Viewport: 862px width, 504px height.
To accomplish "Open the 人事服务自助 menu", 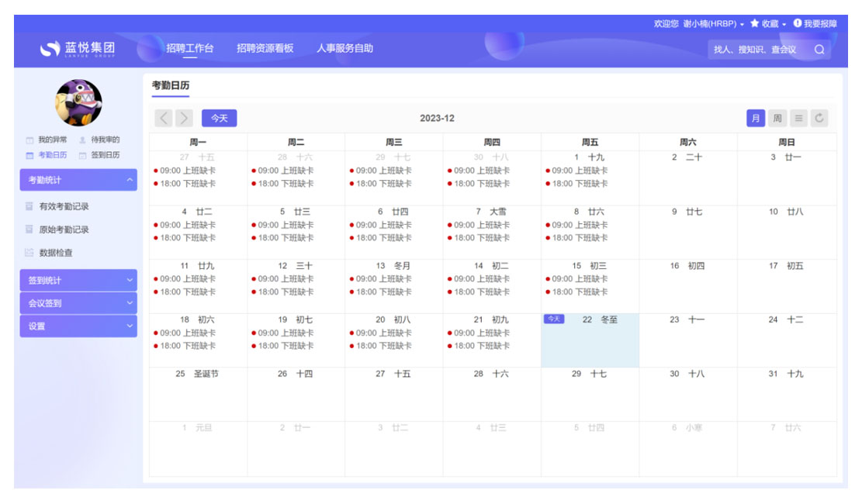I will tap(344, 48).
